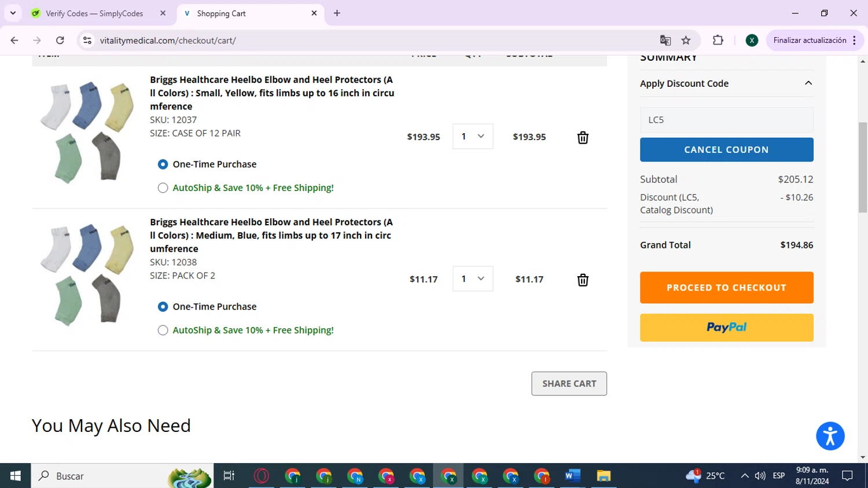The height and width of the screenshot is (488, 868).
Task: Click the Subtotal amount $205.12
Action: point(796,179)
